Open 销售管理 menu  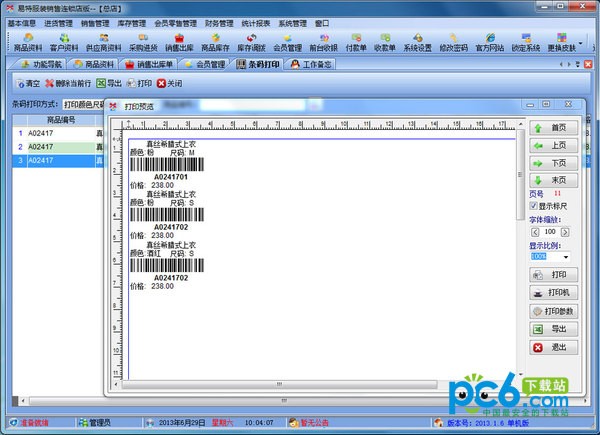[95, 24]
